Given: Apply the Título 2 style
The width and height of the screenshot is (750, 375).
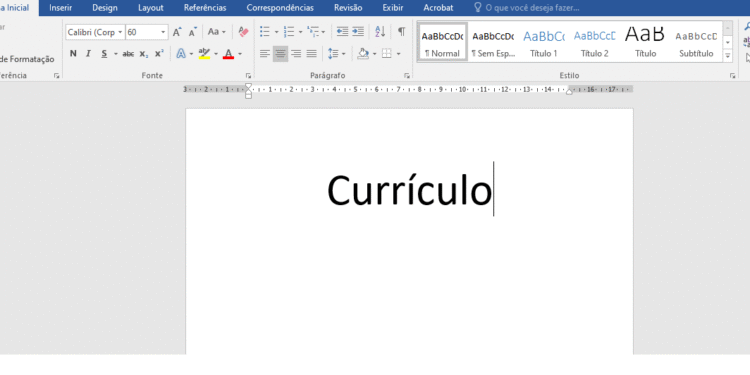Looking at the screenshot, I should (x=595, y=42).
